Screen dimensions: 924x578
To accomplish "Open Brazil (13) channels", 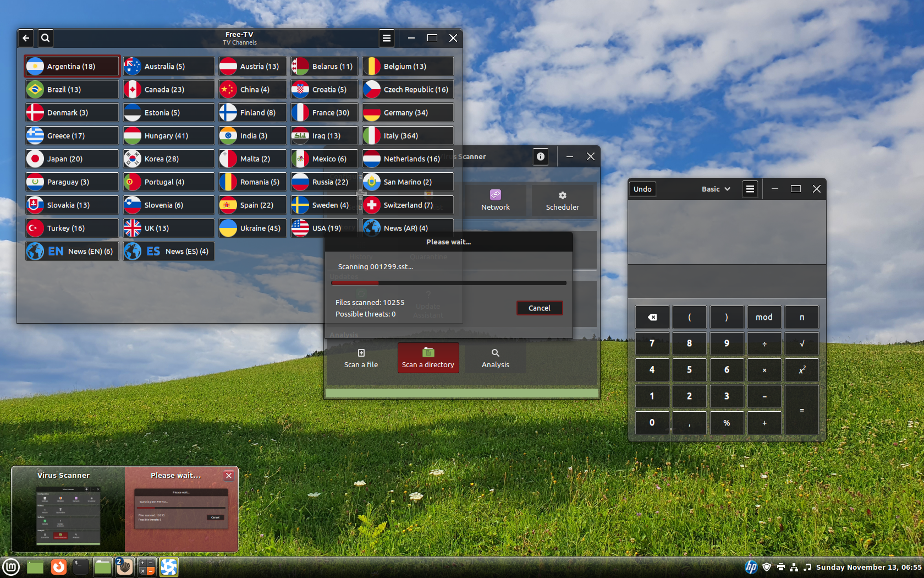I will pyautogui.click(x=72, y=89).
